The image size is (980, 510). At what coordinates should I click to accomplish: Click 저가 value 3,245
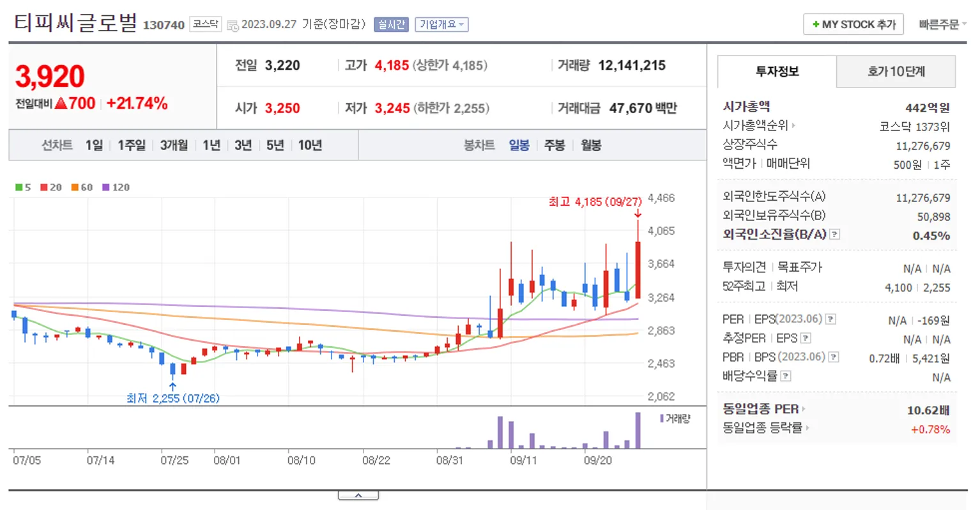(x=392, y=108)
